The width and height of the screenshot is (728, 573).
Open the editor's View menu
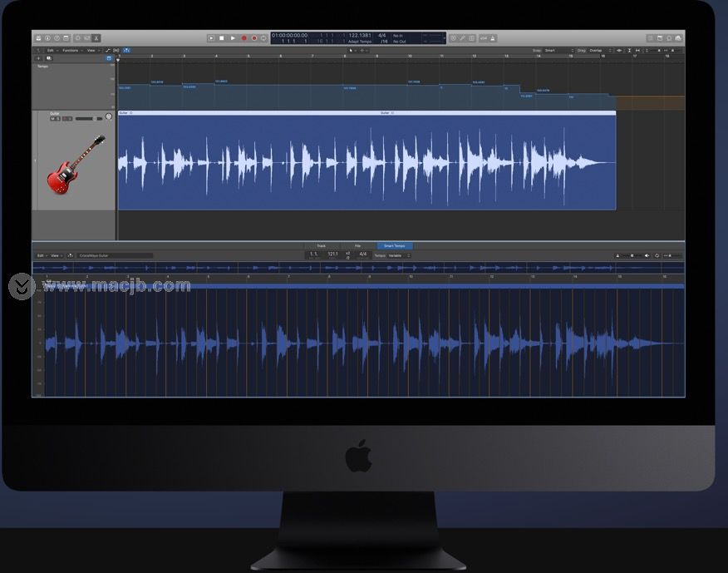click(x=57, y=255)
